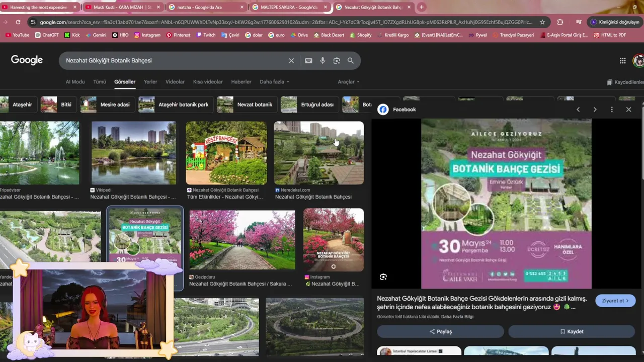Select the Mesire adası filter chip

(107, 105)
